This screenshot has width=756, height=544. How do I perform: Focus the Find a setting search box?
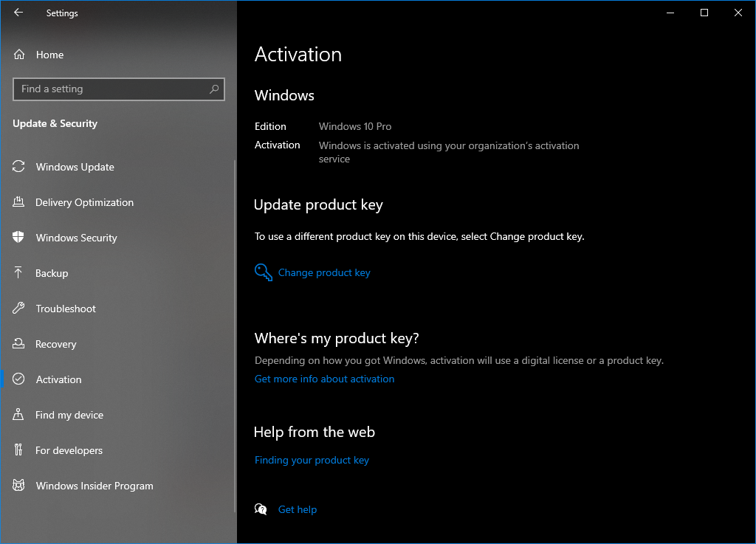(x=119, y=89)
